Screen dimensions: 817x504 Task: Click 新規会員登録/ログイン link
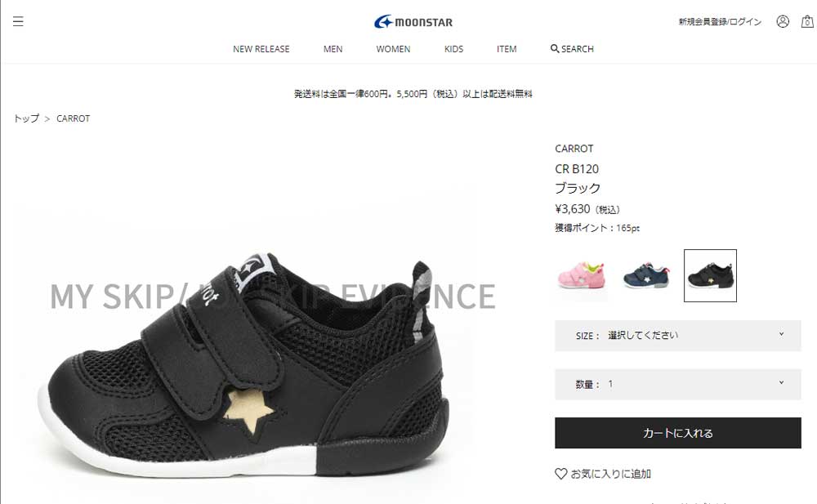(x=720, y=21)
